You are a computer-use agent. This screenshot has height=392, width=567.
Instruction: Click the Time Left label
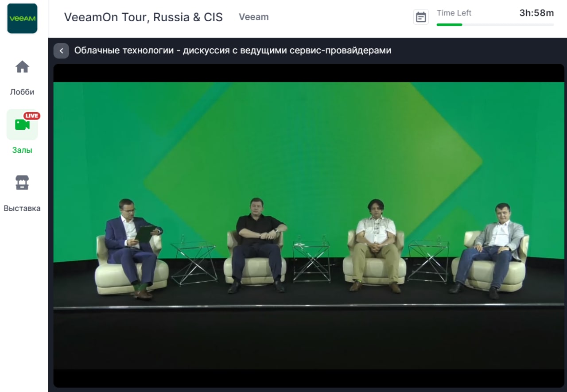pos(454,13)
